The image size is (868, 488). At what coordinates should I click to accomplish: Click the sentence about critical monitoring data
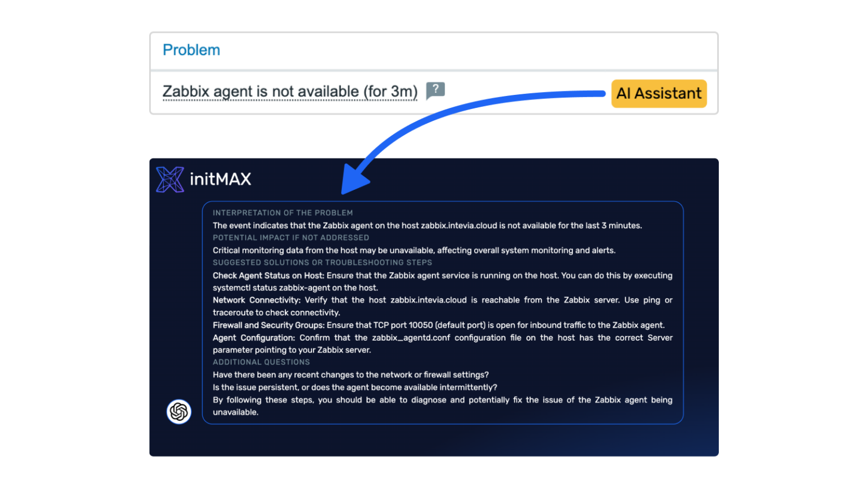click(414, 250)
